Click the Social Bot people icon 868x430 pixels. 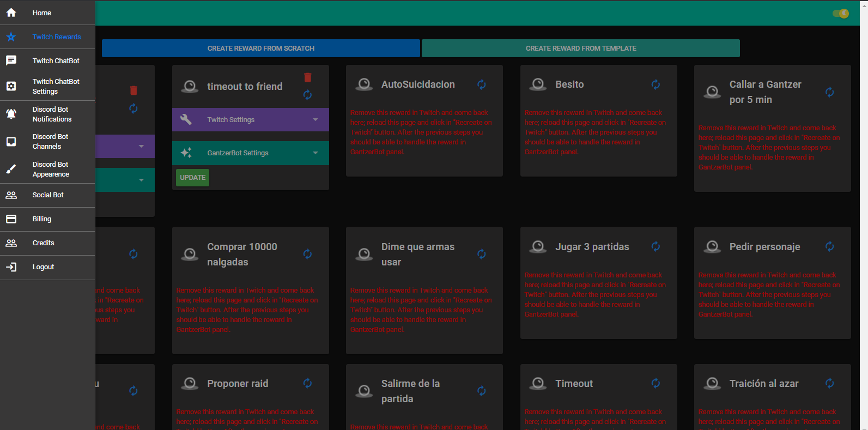tap(11, 195)
